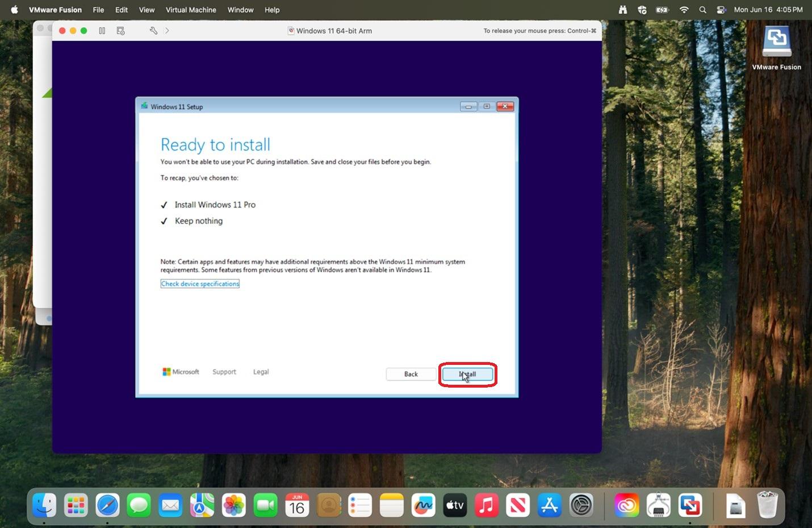Open the Virtual Machine menu
The height and width of the screenshot is (528, 812).
pyautogui.click(x=191, y=10)
